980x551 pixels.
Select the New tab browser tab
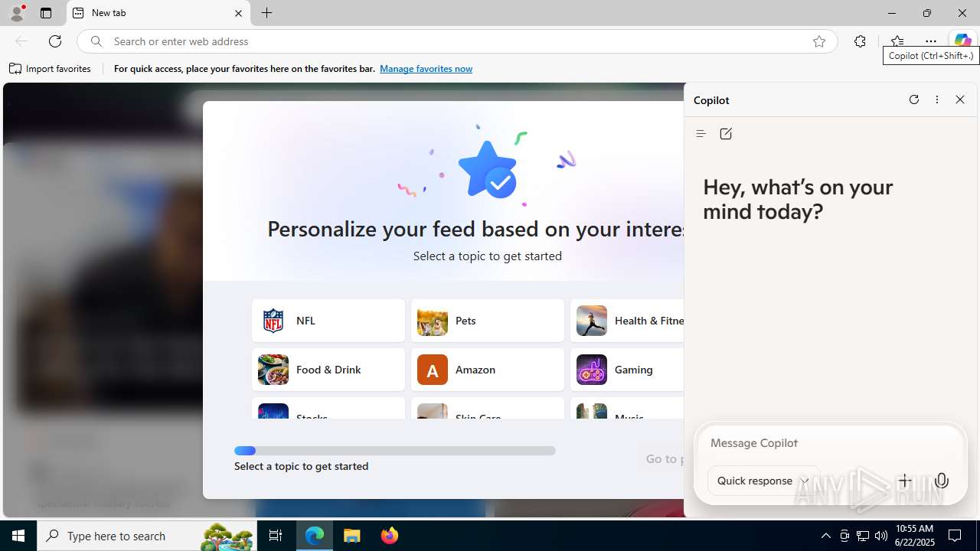(158, 13)
